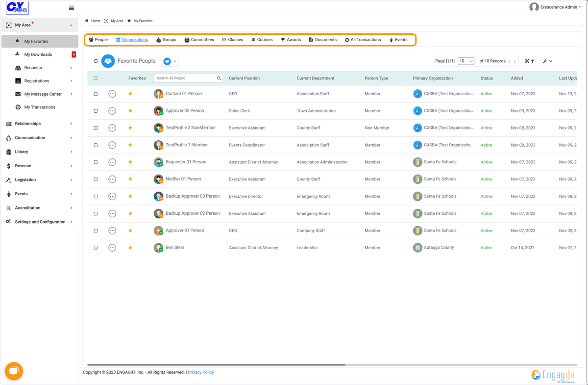This screenshot has height=385, width=588.
Task: Check the box for Approver 01 Person
Action: [x=96, y=231]
